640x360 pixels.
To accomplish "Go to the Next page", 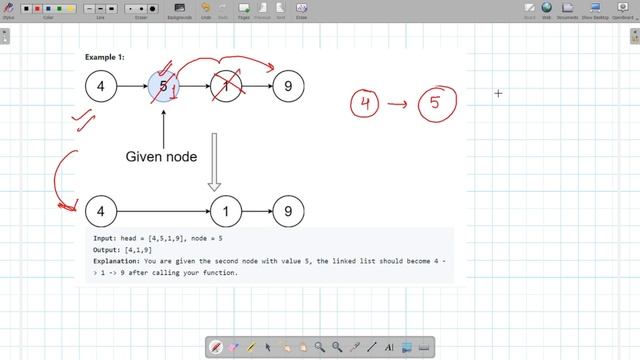I will pos(280,11).
